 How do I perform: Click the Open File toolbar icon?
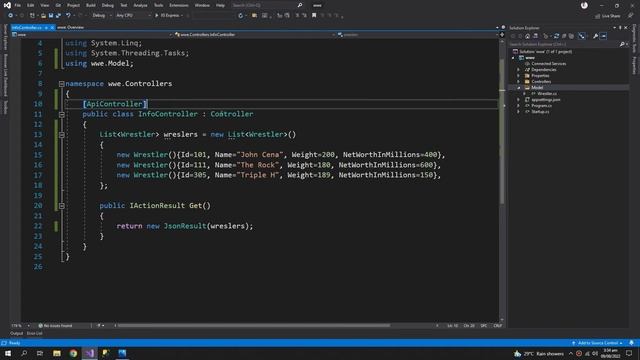(43, 16)
